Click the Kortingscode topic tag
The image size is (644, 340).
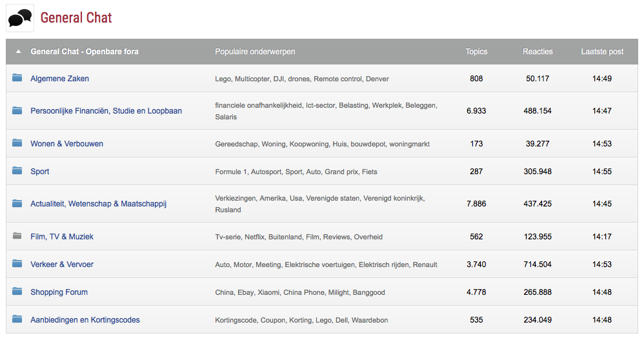236,320
